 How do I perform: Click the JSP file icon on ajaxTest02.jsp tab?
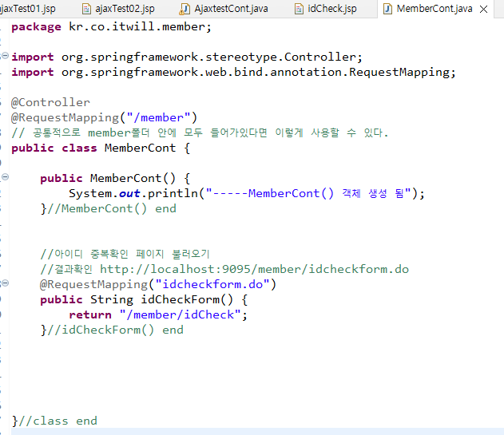click(86, 9)
